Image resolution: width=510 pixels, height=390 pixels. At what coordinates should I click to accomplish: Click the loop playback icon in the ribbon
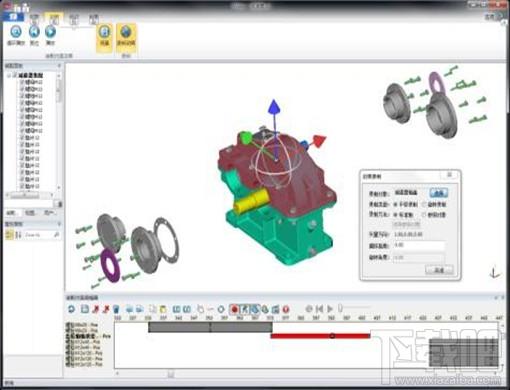coord(16,32)
